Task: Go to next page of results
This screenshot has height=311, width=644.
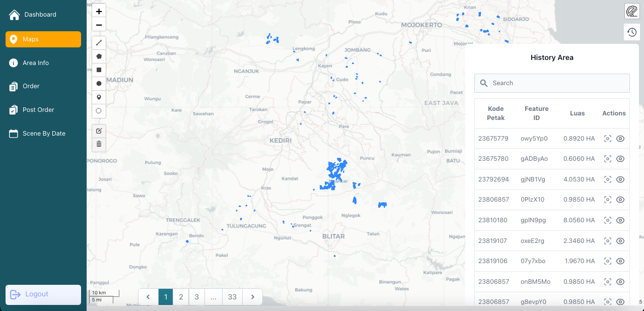Action: pyautogui.click(x=252, y=297)
